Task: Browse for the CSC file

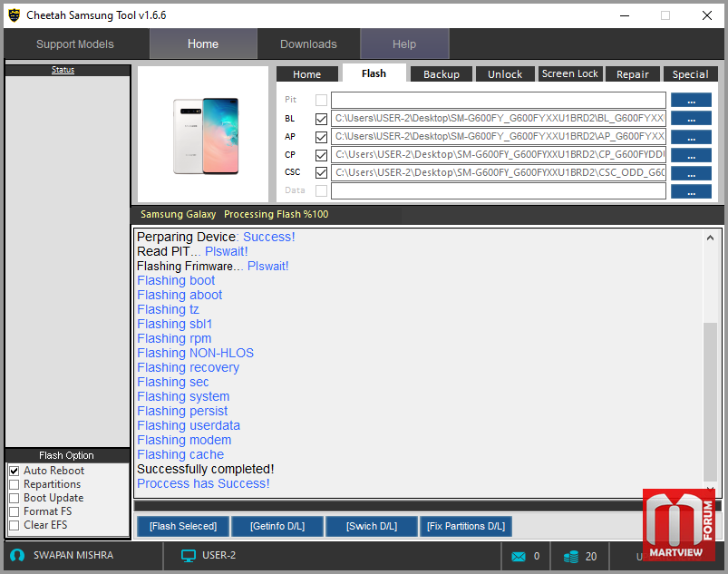Action: tap(691, 173)
